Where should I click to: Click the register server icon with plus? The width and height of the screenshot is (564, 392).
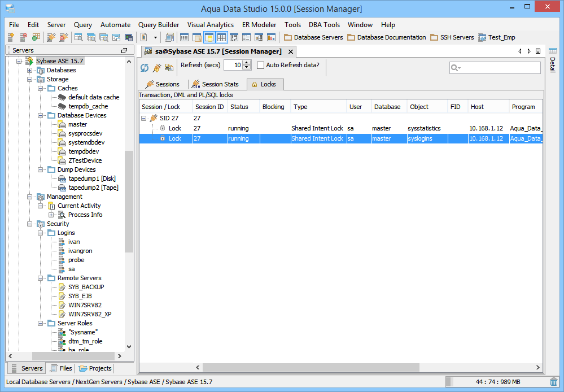(11, 37)
